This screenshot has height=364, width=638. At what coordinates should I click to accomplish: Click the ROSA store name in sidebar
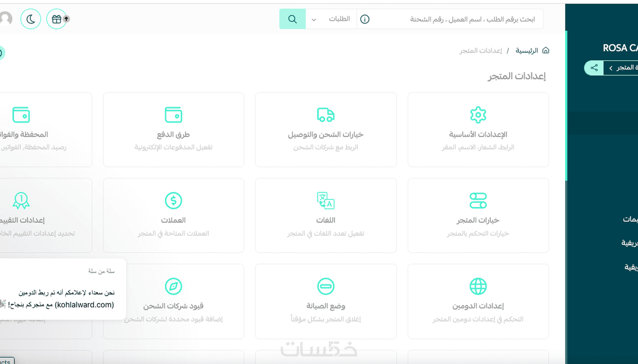pyautogui.click(x=620, y=48)
